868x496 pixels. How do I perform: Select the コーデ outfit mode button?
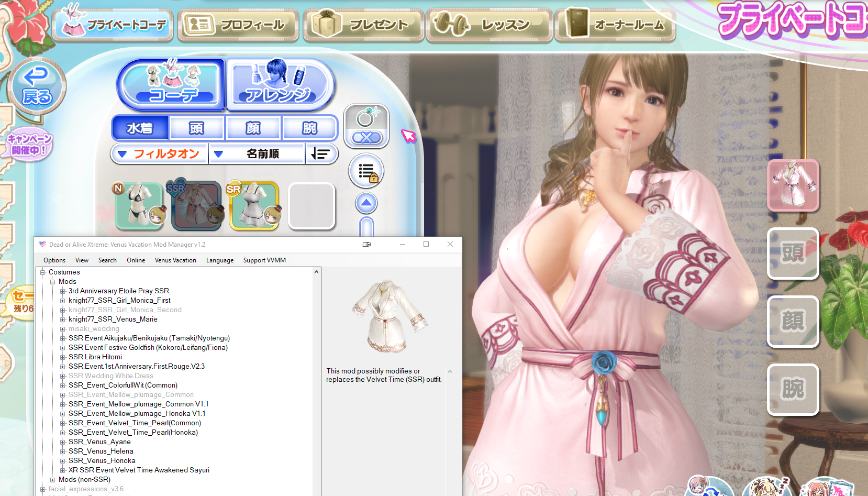pos(171,84)
